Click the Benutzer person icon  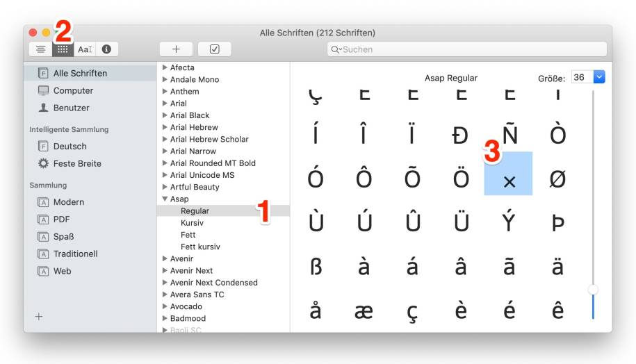pyautogui.click(x=43, y=108)
